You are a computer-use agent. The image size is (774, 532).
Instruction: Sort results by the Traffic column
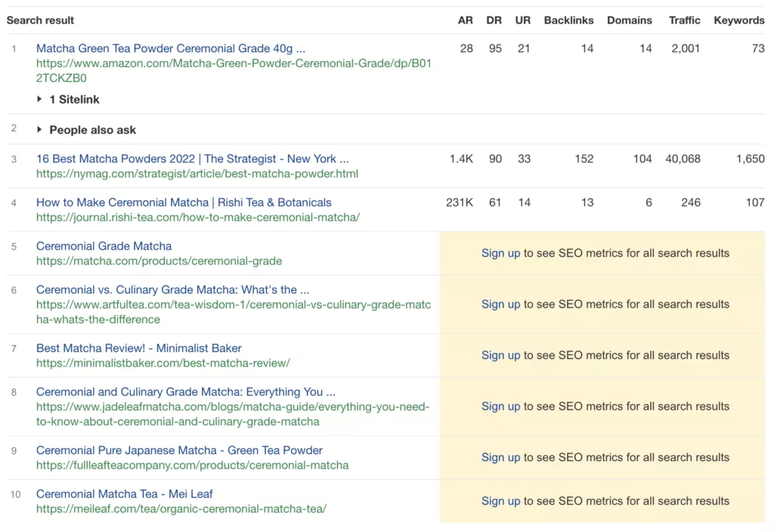684,20
